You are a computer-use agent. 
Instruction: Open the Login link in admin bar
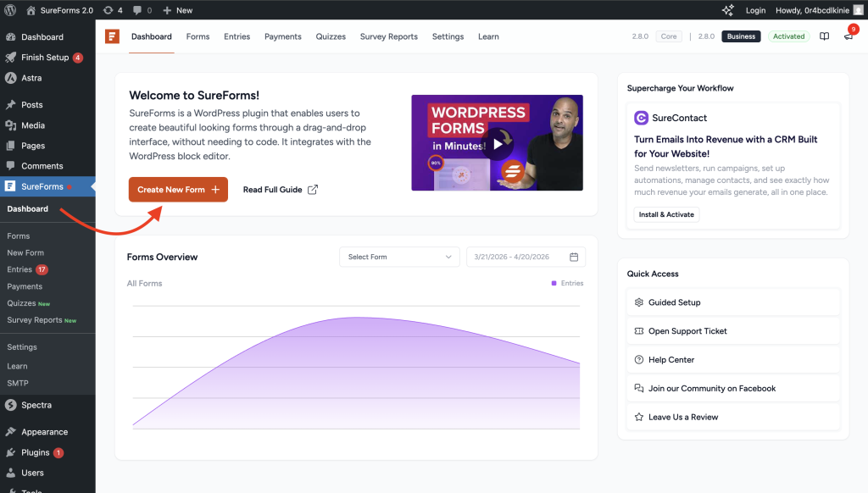(x=755, y=10)
